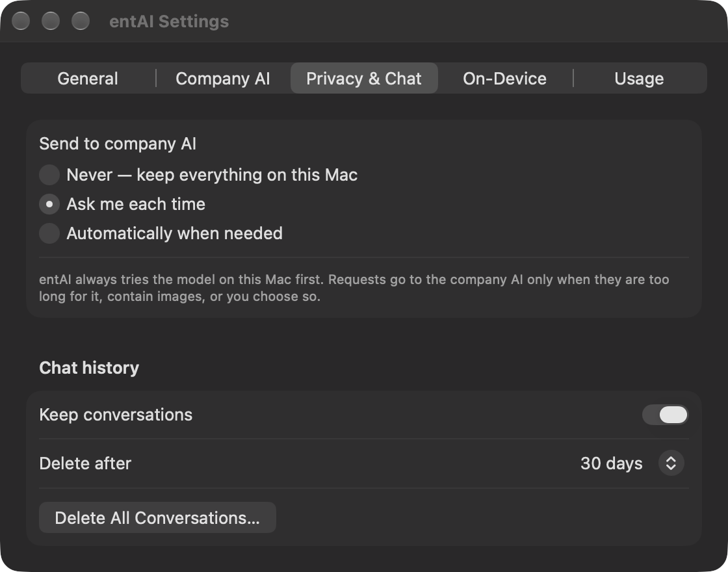Minimize the entAI Settings window
This screenshot has height=572, width=728.
(51, 21)
